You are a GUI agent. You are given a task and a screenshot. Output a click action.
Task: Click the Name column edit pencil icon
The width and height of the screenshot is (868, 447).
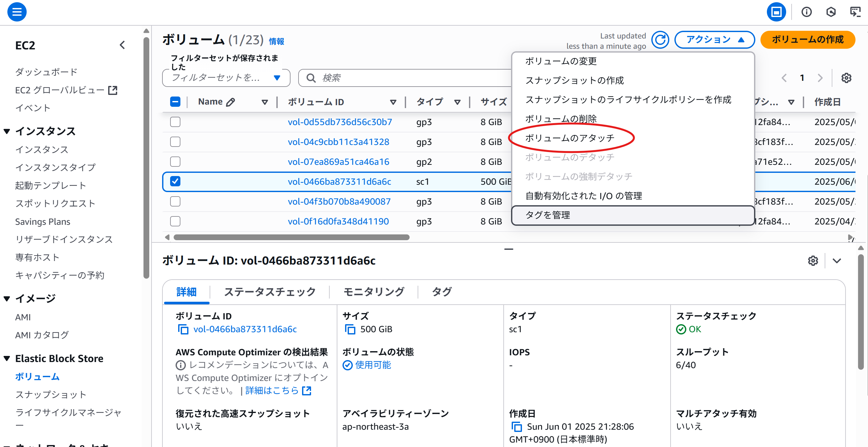230,102
